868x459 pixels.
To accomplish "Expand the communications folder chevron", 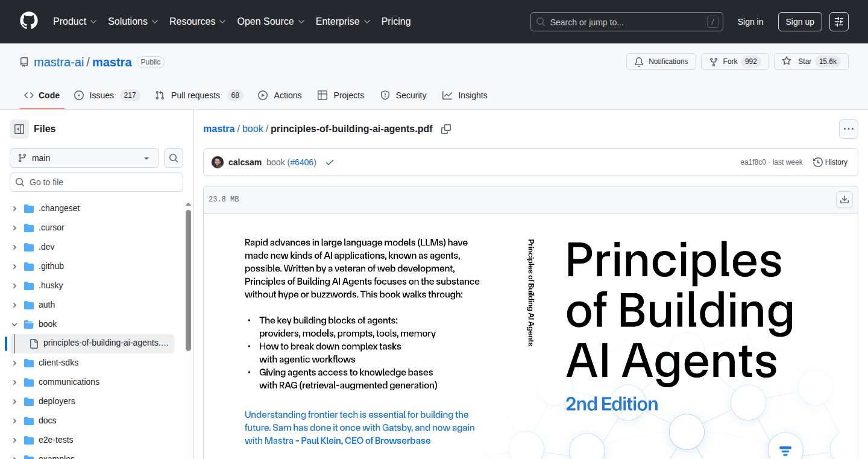I will (14, 382).
